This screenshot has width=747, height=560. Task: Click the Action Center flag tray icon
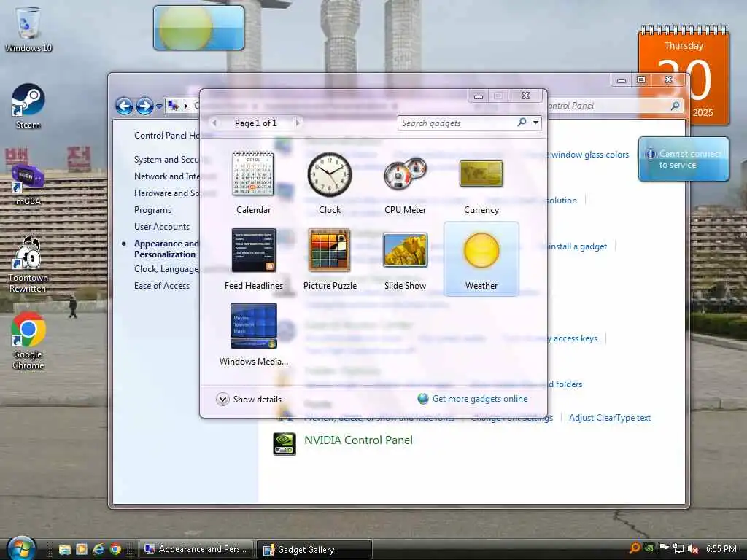[664, 548]
